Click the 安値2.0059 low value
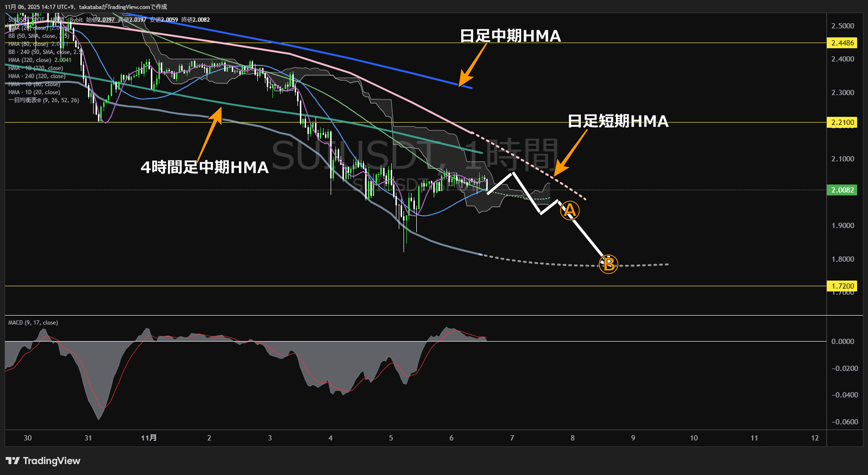868x475 pixels. [x=164, y=20]
